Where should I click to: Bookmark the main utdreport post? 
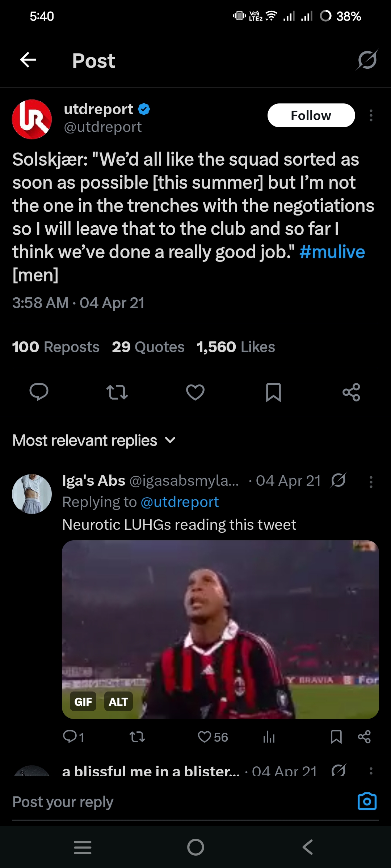point(273,392)
